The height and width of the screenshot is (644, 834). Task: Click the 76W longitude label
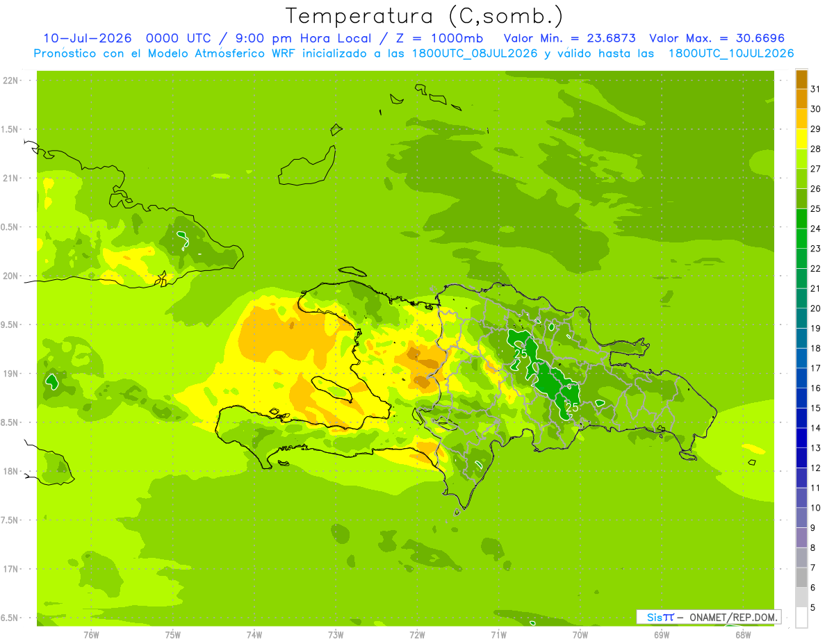click(91, 635)
